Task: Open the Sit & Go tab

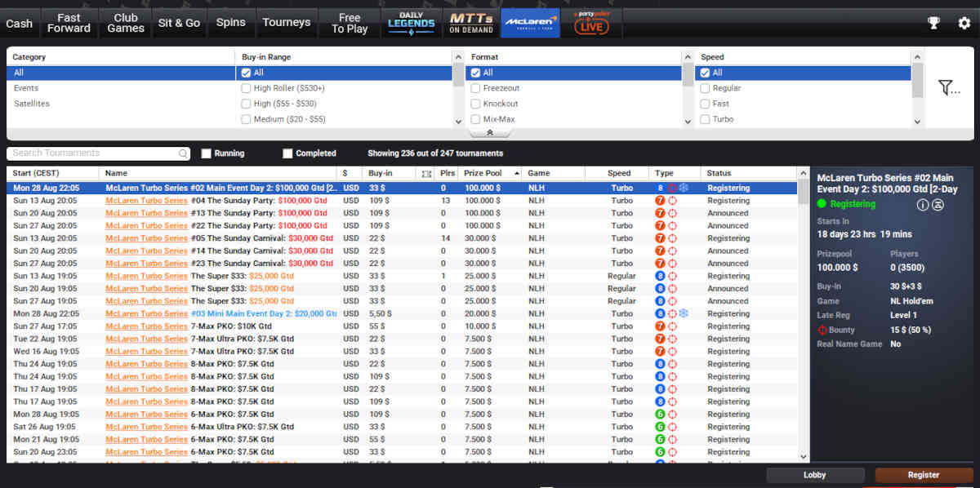Action: [x=179, y=23]
